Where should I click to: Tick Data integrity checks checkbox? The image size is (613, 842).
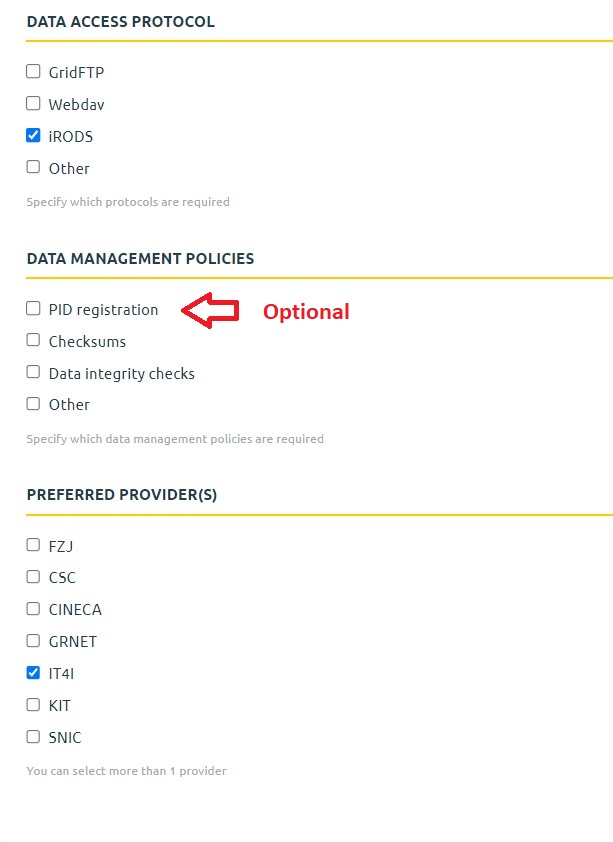click(x=33, y=373)
